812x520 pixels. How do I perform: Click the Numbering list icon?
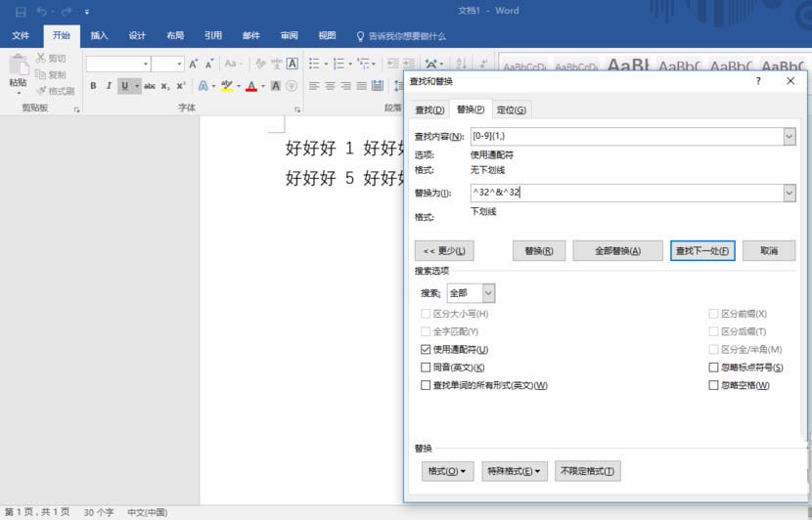click(338, 64)
